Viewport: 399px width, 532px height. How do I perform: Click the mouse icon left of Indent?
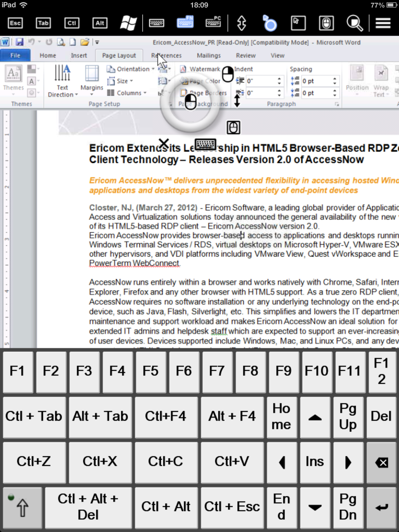[228, 74]
